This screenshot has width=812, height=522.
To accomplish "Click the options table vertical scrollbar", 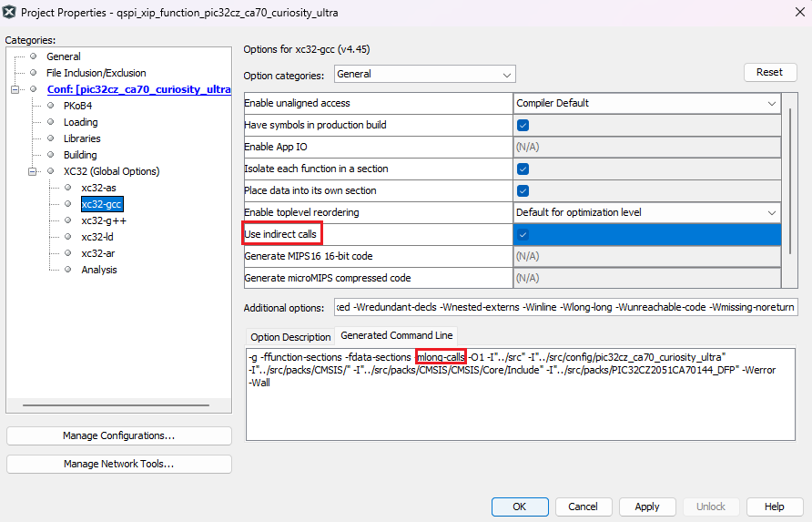I will 790,181.
